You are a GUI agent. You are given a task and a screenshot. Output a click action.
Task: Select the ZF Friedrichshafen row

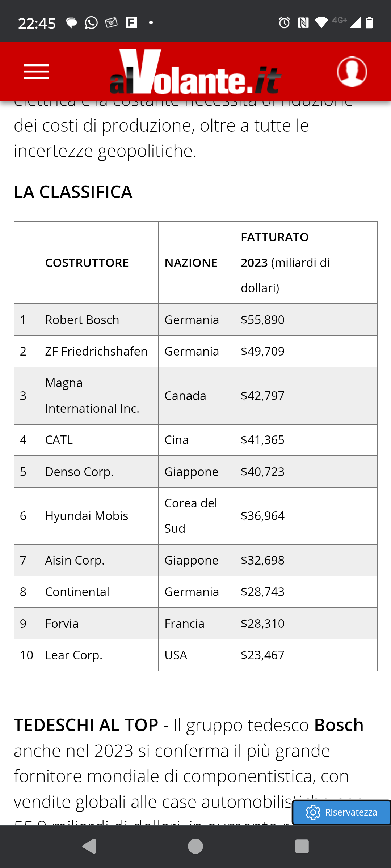pyautogui.click(x=195, y=351)
